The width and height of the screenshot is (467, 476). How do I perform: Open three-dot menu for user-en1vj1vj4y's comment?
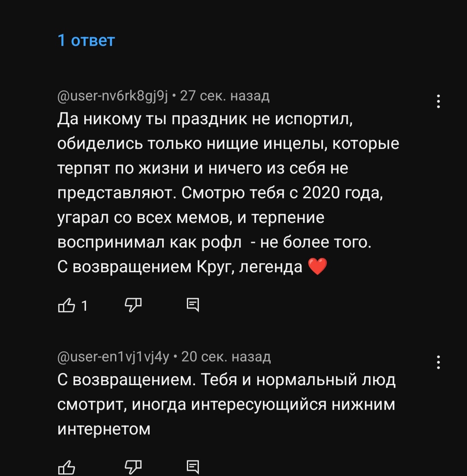click(438, 362)
